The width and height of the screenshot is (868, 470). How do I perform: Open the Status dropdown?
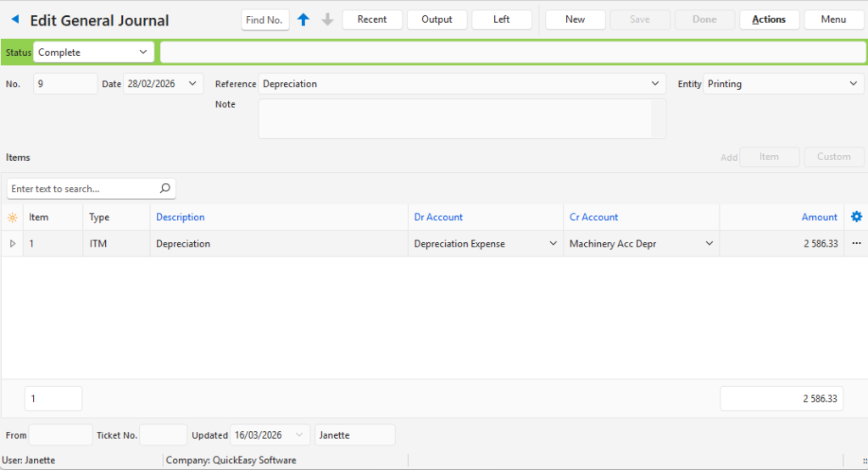point(142,53)
